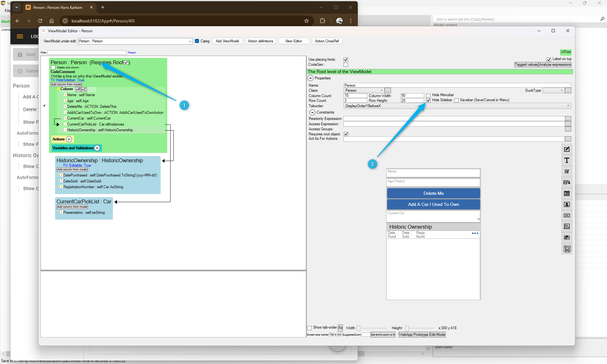This screenshot has height=364, width=607.
Task: Enable the Hide Menubar checkbox
Action: coord(428,95)
